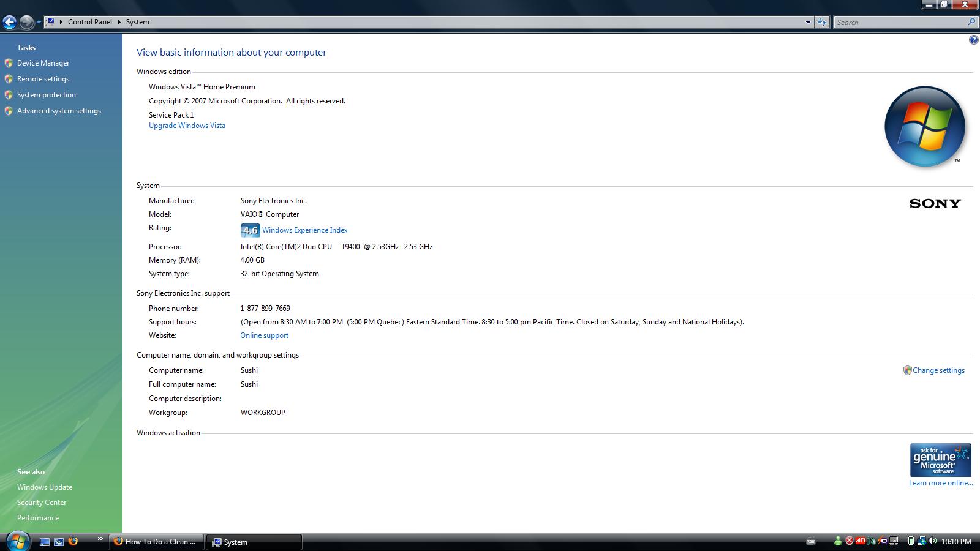The height and width of the screenshot is (551, 980).
Task: Open the network connection tray icon
Action: 921,541
